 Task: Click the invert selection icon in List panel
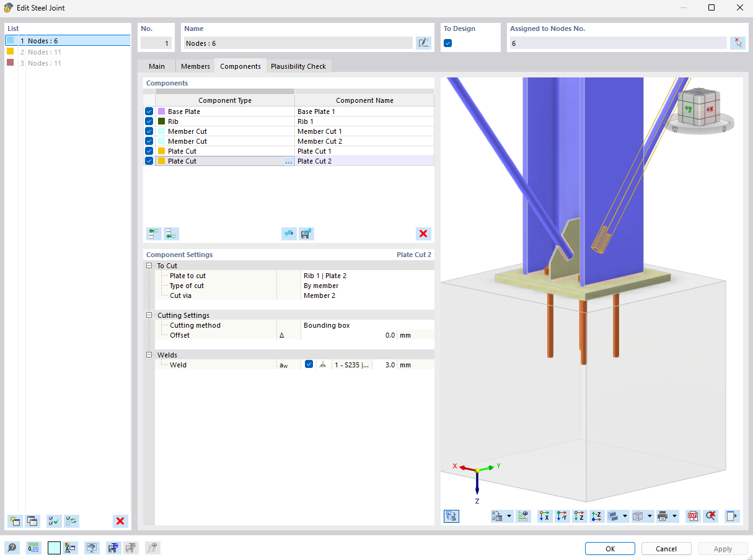click(72, 521)
